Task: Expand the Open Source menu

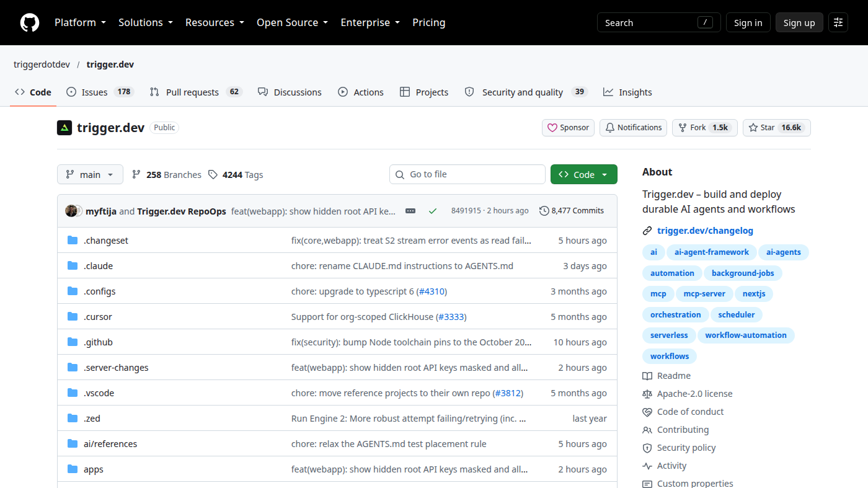Action: click(292, 22)
